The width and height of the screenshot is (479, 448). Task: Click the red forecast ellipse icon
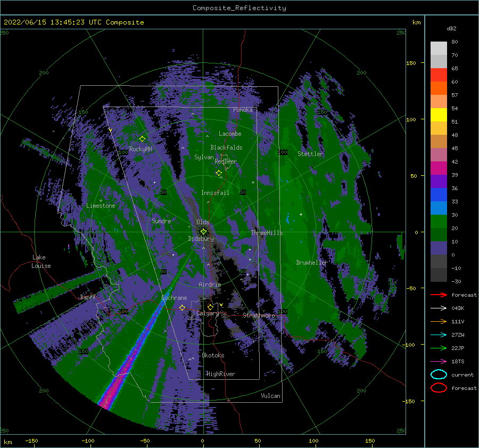pyautogui.click(x=439, y=388)
